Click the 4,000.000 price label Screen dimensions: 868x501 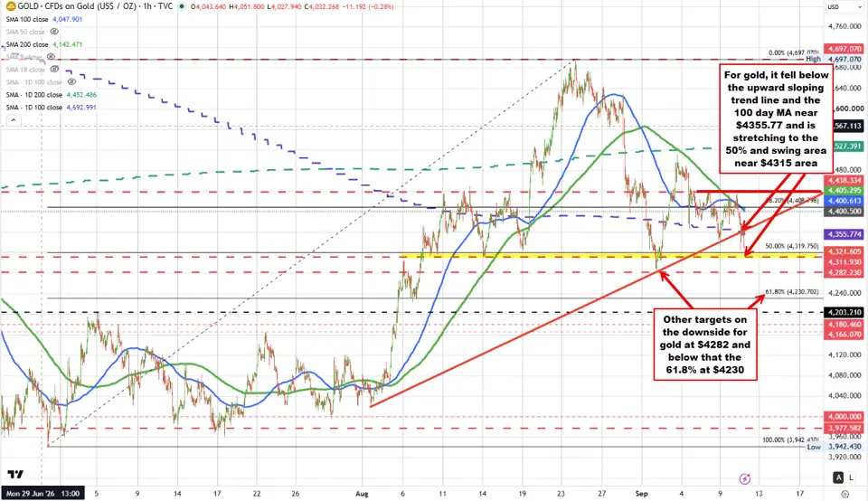(x=844, y=417)
